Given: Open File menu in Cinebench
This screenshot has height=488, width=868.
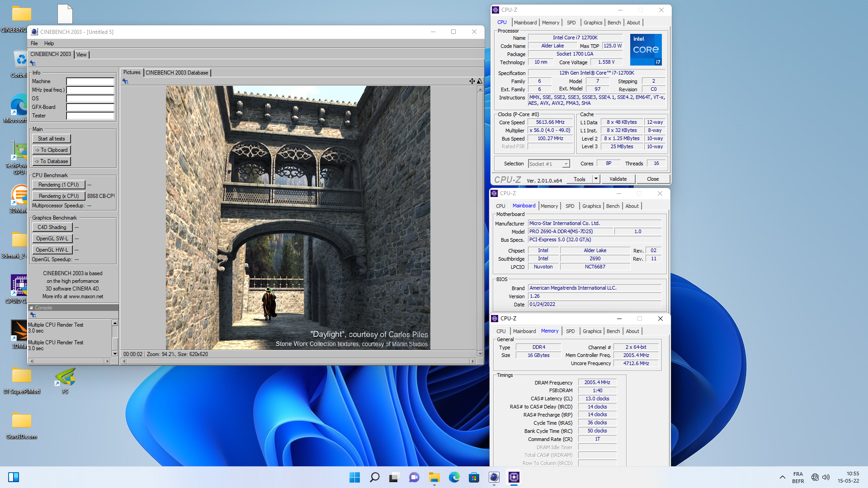Looking at the screenshot, I should click(34, 43).
